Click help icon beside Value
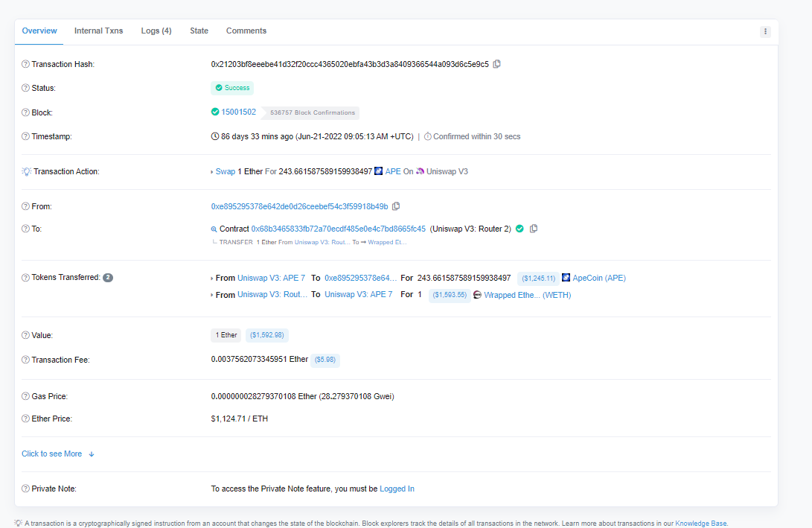This screenshot has width=812, height=528. 25,335
